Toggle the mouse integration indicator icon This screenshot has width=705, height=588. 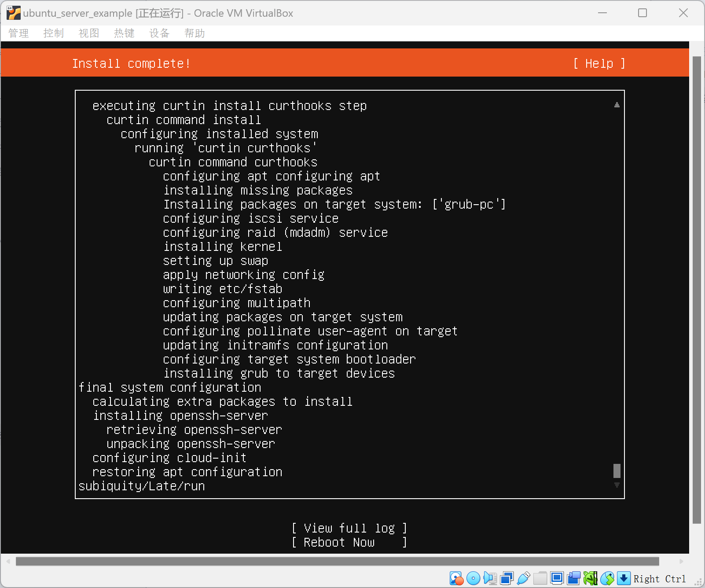coord(607,578)
